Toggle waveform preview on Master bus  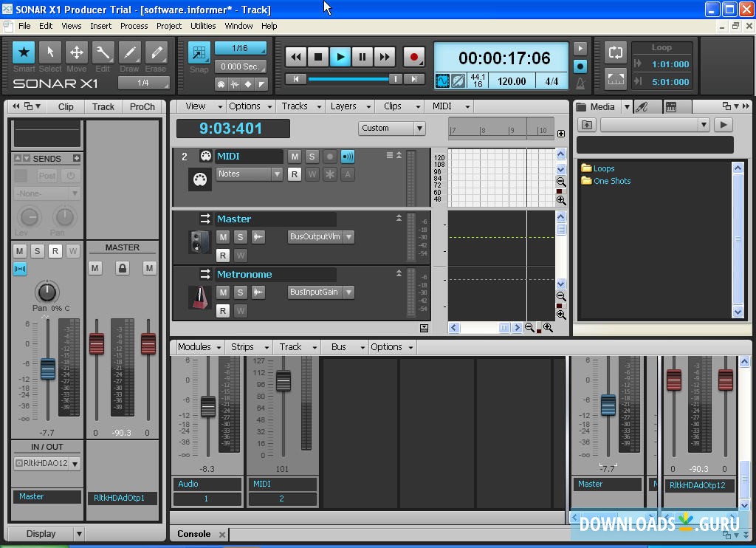258,237
